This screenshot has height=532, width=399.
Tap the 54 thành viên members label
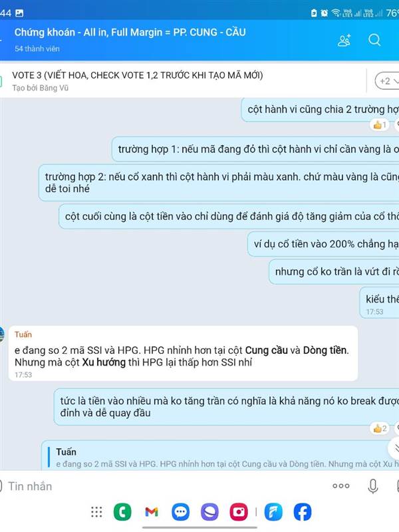tap(37, 49)
